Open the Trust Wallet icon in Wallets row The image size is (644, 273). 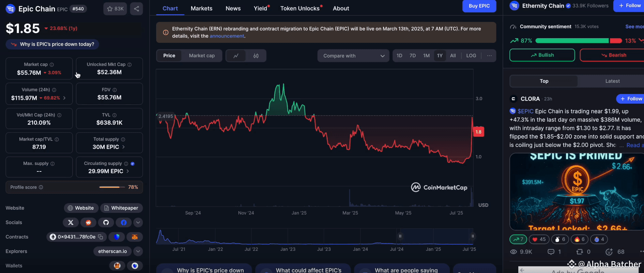pyautogui.click(x=135, y=266)
